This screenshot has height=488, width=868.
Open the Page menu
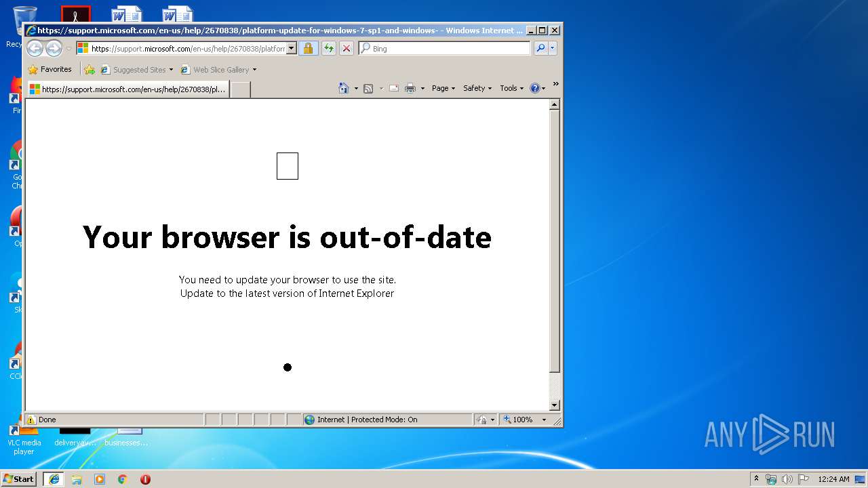pyautogui.click(x=443, y=88)
